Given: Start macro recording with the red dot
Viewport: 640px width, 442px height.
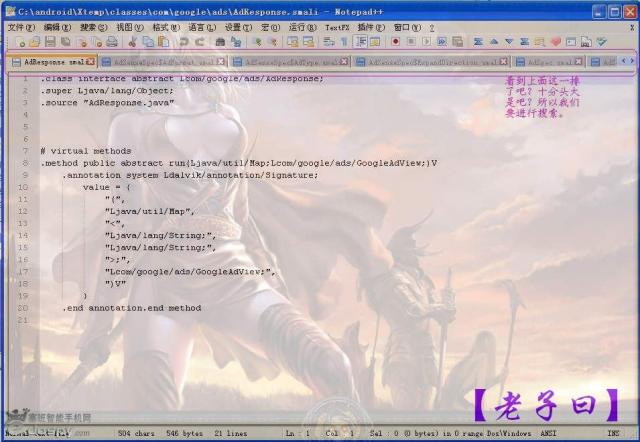Looking at the screenshot, I should (395, 42).
